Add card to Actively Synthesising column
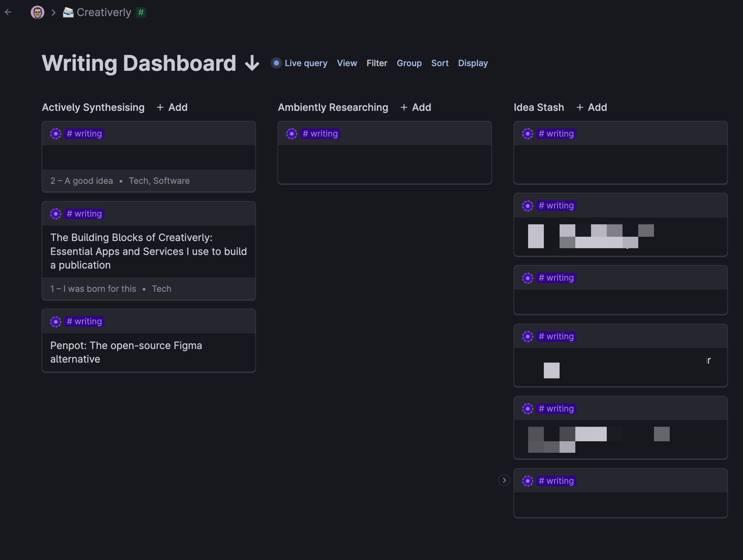Screen dimensions: 743x560 [172, 107]
